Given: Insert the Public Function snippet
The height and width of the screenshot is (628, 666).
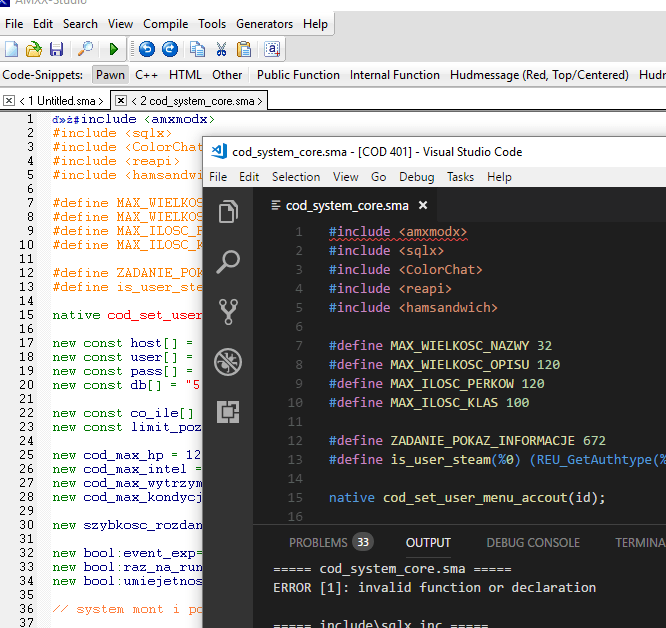Looking at the screenshot, I should (298, 75).
